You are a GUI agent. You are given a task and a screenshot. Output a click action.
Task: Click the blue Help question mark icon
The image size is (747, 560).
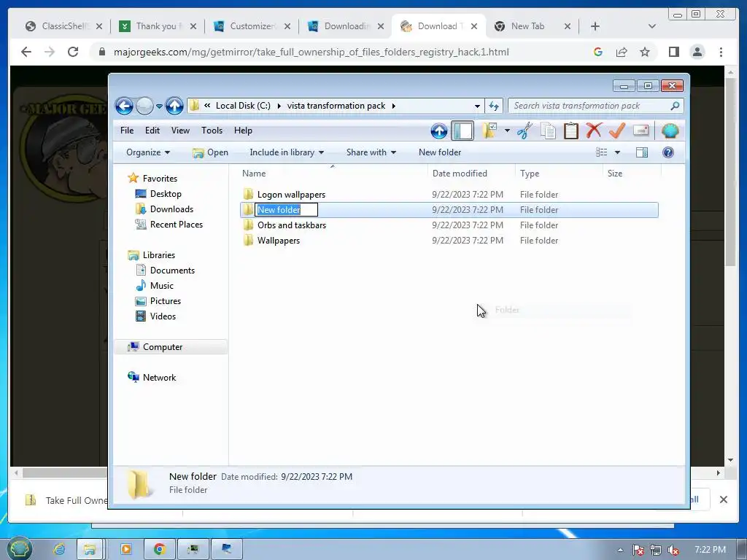[x=668, y=152]
